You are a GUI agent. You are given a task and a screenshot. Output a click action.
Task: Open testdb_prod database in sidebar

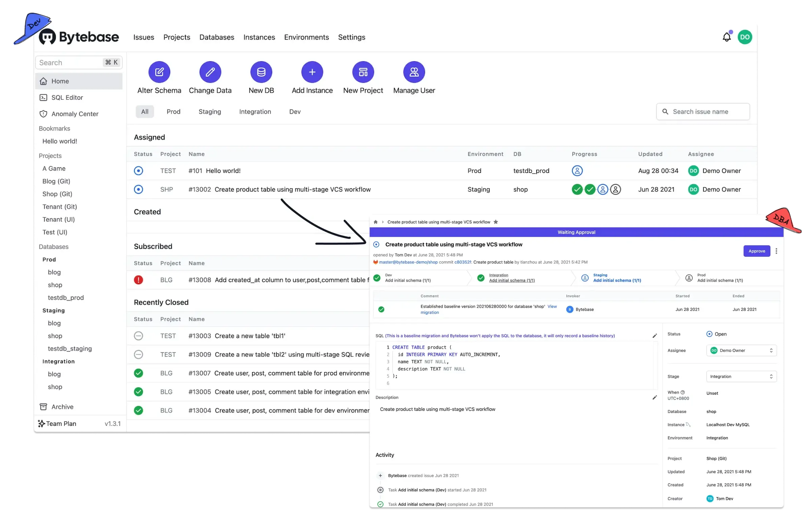point(66,298)
